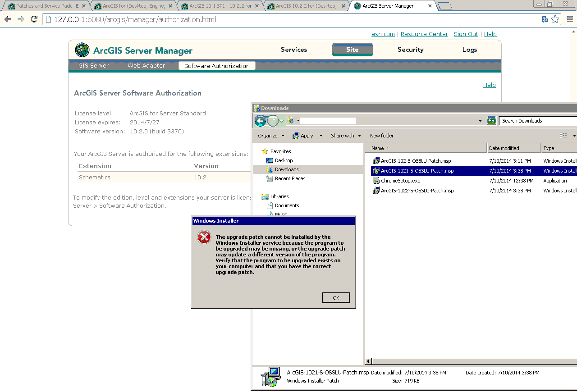Select Downloads in Favorites
Screen dimensions: 577x392
coord(287,169)
